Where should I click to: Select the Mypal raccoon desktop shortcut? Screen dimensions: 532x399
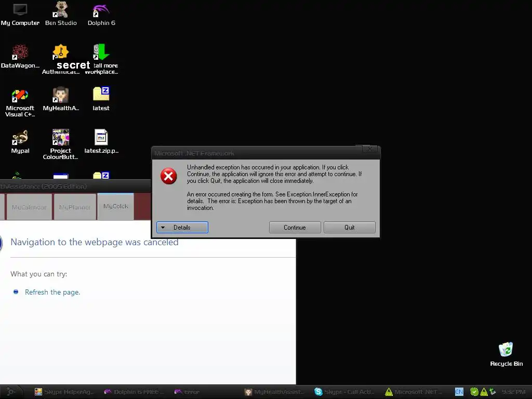click(20, 142)
